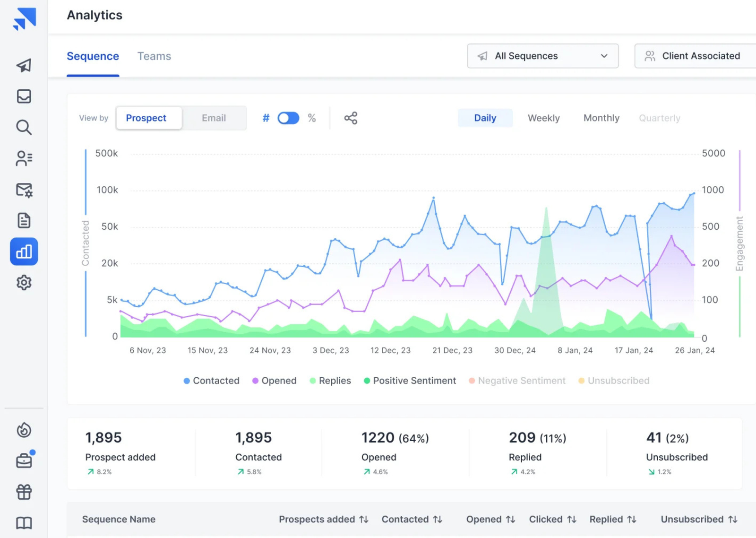The width and height of the screenshot is (756, 538).
Task: Open the gift box sidebar icon
Action: 24,492
